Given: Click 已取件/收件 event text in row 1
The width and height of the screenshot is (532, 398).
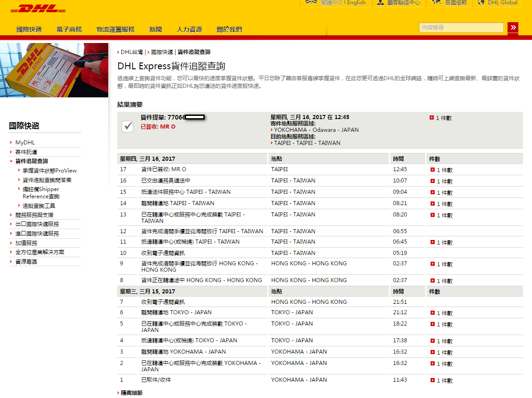Looking at the screenshot, I should coord(156,380).
